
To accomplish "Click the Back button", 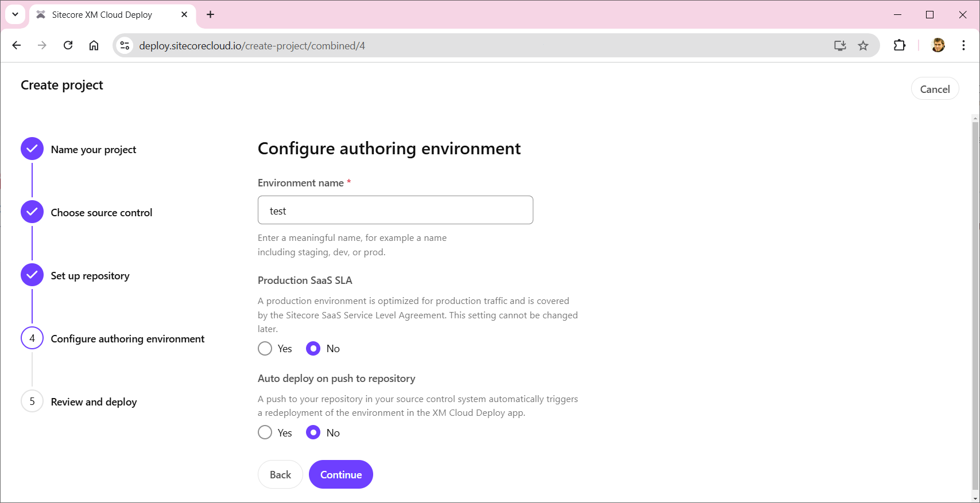I will [280, 474].
